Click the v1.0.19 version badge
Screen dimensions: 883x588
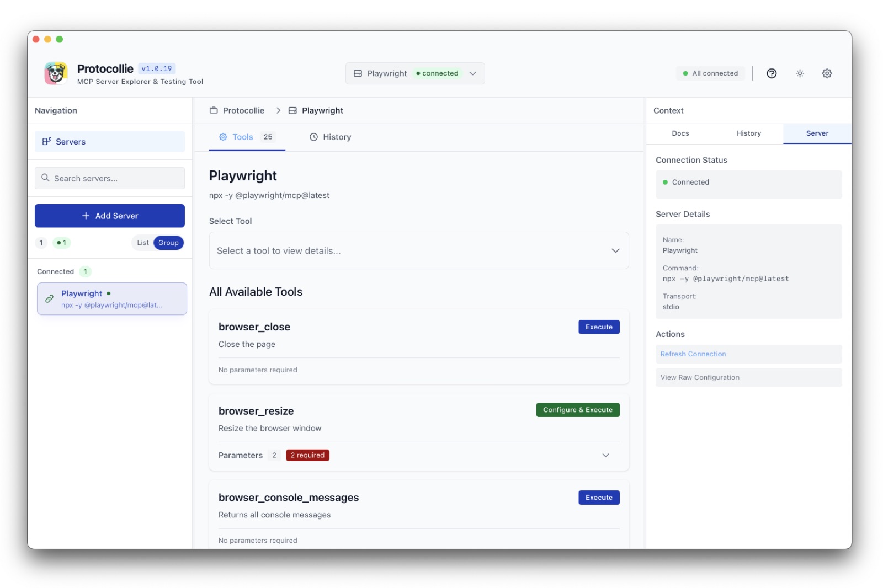157,68
